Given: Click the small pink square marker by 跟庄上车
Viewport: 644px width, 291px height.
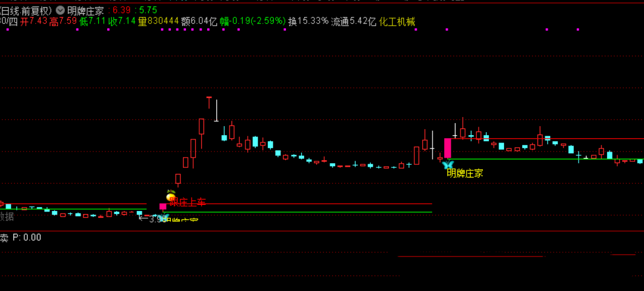Looking at the screenshot, I should coord(163,206).
